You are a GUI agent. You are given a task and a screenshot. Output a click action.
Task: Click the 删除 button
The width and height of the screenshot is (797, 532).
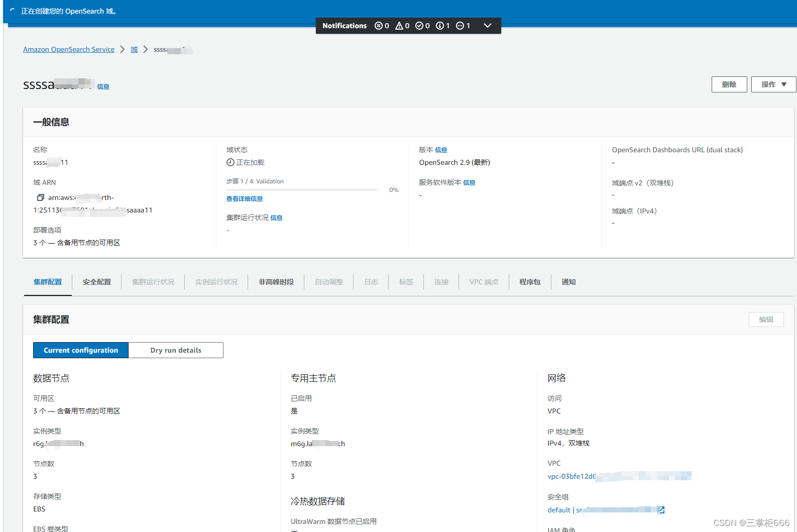pyautogui.click(x=729, y=84)
